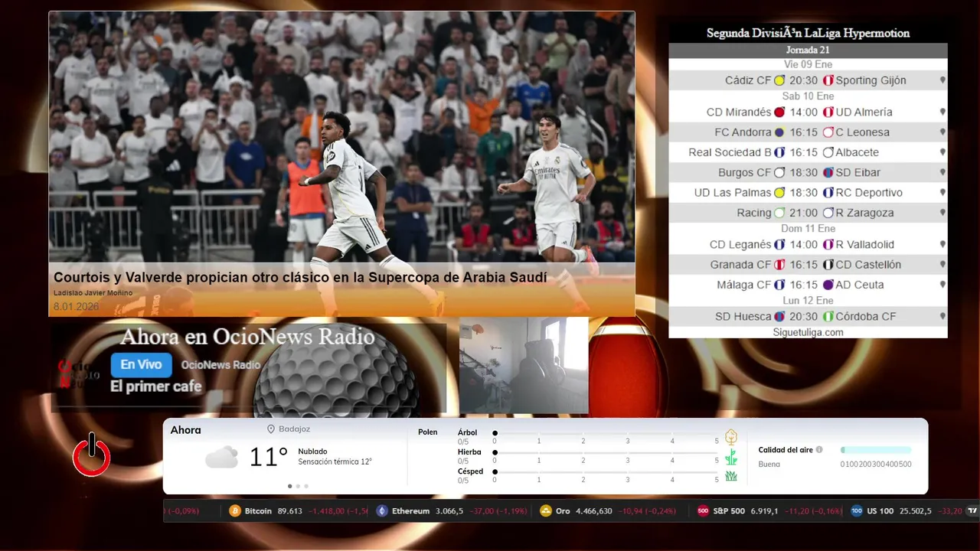Click the Sab 10 Ene date row
This screenshot has height=551, width=980.
click(808, 96)
